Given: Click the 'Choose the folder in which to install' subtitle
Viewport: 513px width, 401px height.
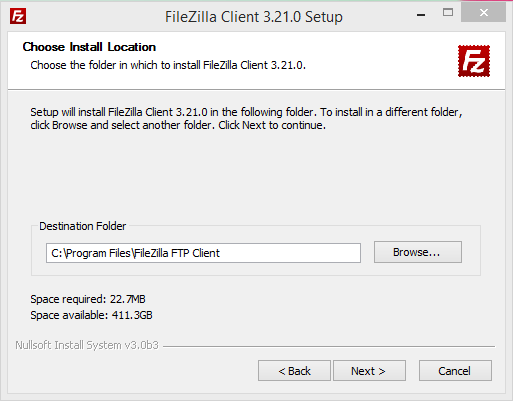Looking at the screenshot, I should 168,65.
